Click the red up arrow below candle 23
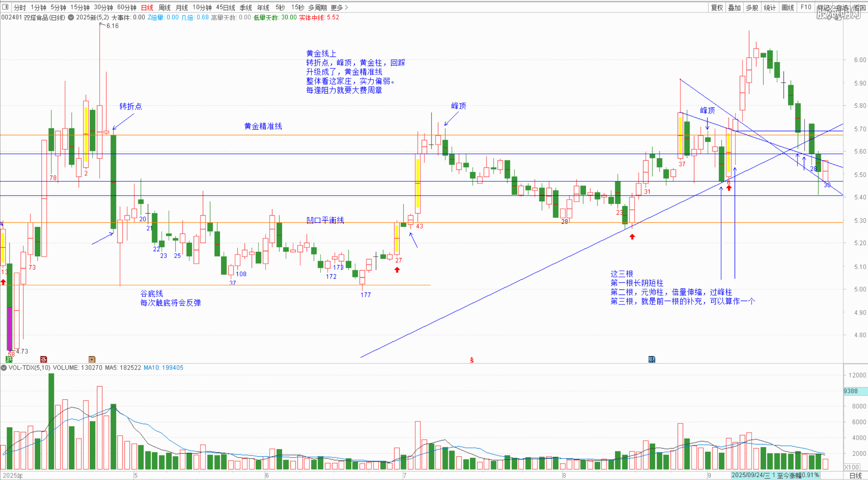 (x=632, y=237)
